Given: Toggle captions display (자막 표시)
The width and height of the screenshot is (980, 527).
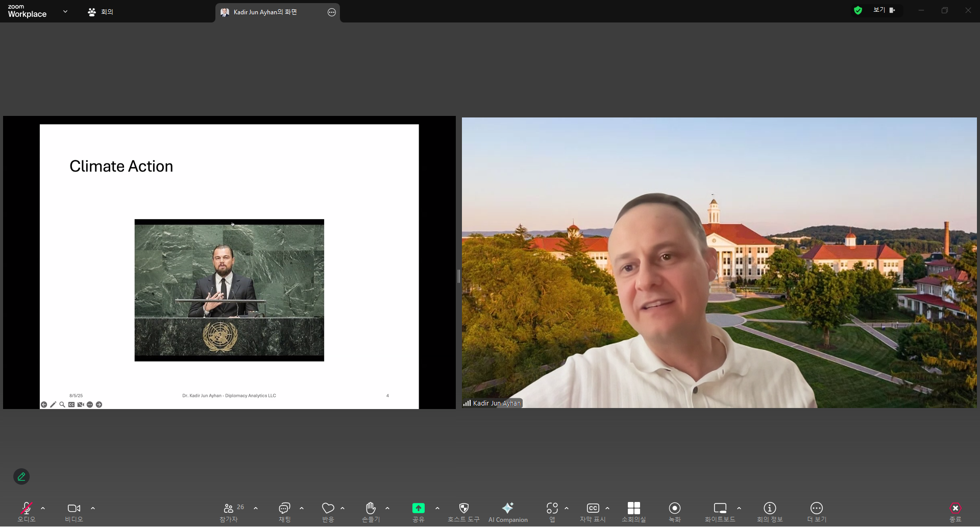Looking at the screenshot, I should click(x=593, y=512).
